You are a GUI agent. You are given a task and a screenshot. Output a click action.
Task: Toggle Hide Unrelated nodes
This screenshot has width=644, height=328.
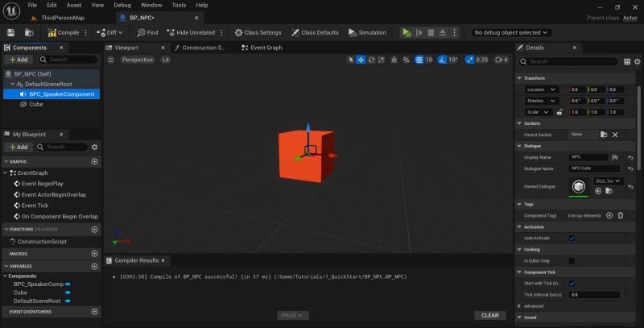click(191, 32)
